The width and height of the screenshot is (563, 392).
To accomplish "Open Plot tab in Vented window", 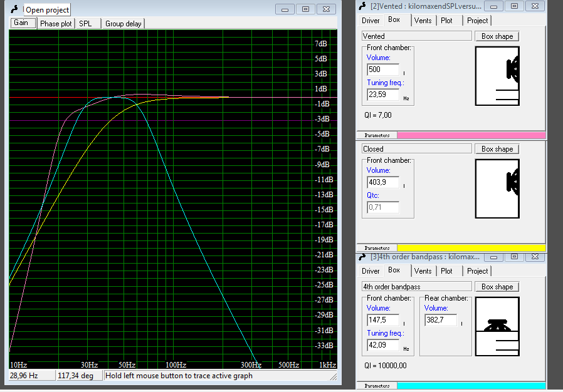I will 446,21.
